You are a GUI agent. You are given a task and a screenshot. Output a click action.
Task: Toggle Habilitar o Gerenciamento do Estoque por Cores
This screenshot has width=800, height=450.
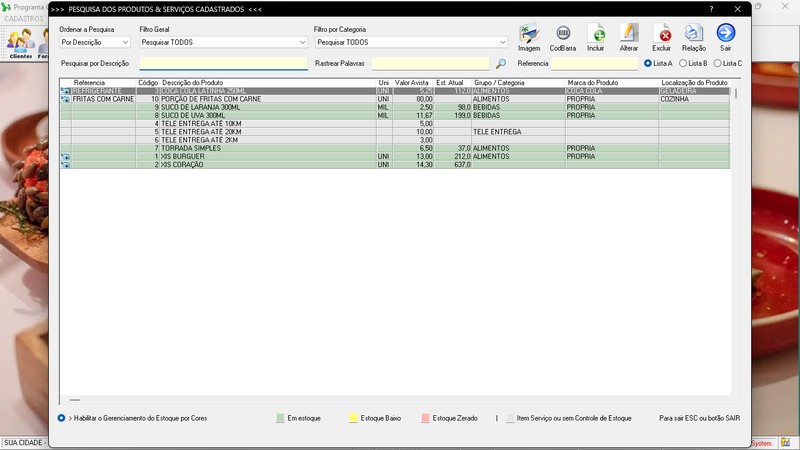coord(61,418)
